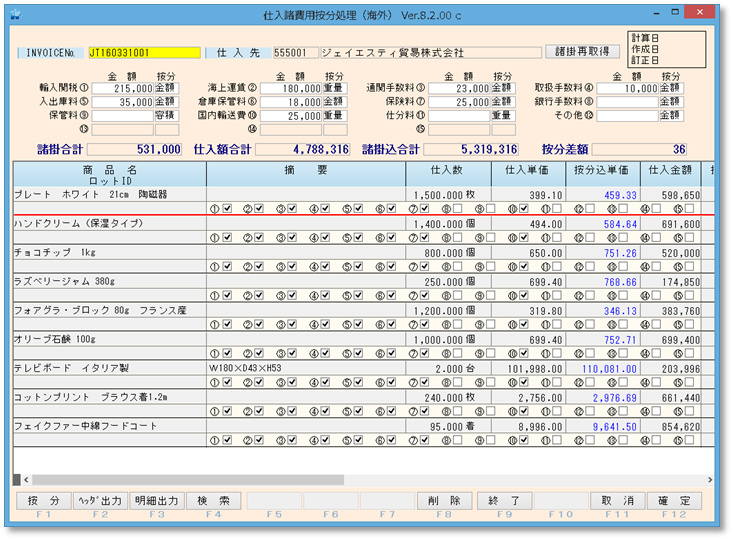Open the 按分 selector for 通関手数料③ showing 金額
The width and height of the screenshot is (733, 540).
click(503, 88)
